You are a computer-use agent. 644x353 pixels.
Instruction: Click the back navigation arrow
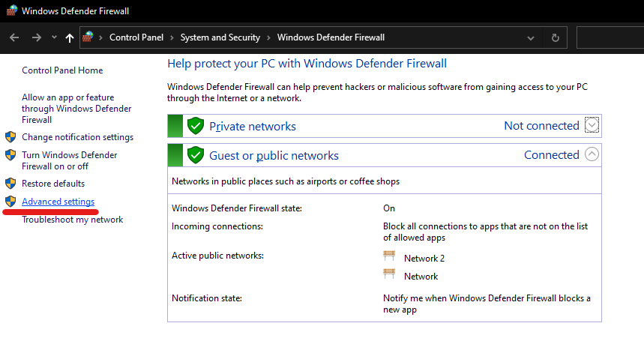[x=14, y=37]
